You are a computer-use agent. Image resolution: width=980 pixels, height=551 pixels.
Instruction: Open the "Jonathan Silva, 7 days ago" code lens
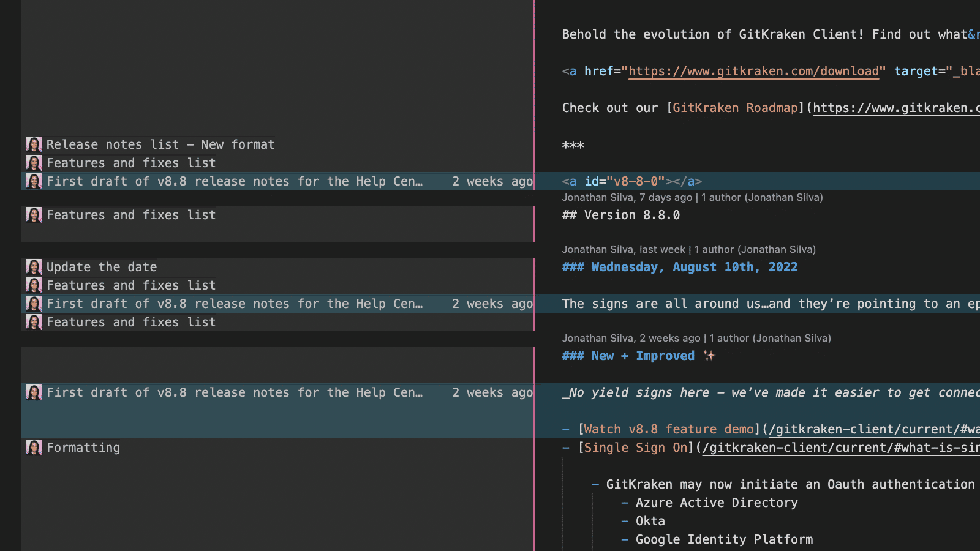[627, 197]
